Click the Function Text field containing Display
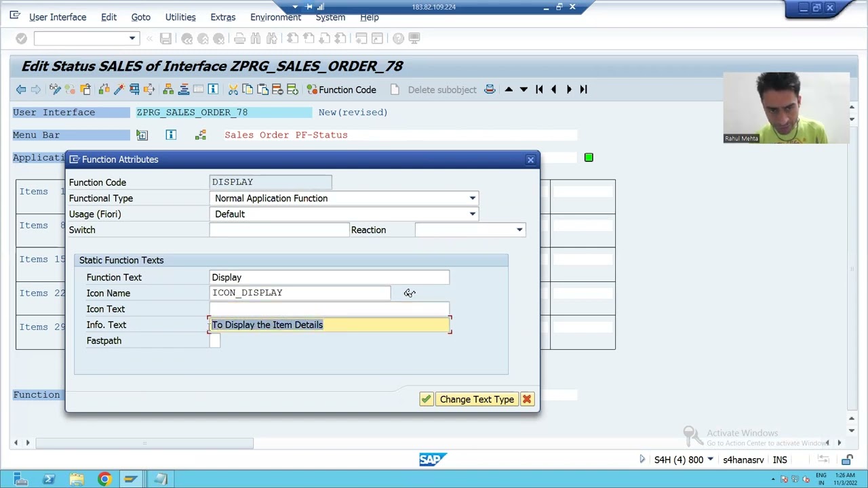The height and width of the screenshot is (488, 868). (x=330, y=277)
